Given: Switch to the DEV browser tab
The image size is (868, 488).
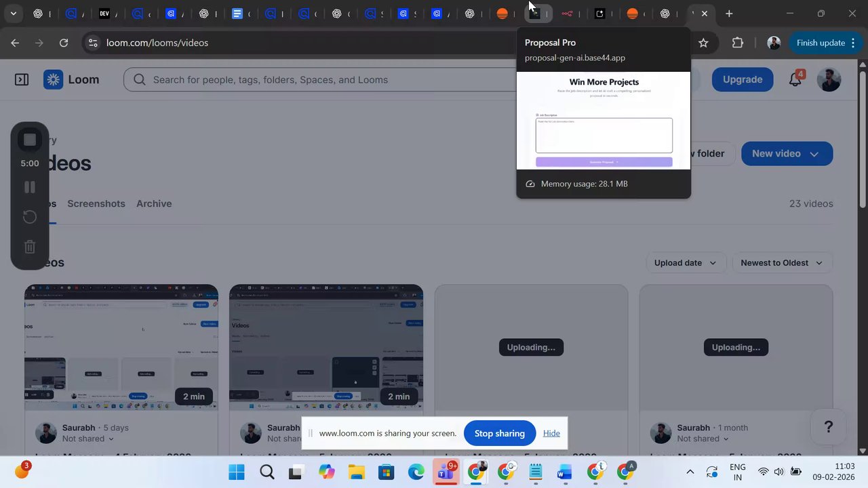Looking at the screenshot, I should (x=104, y=14).
